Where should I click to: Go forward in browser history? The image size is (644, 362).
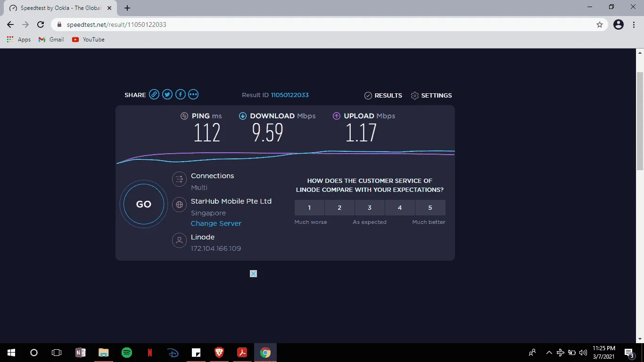(25, 25)
